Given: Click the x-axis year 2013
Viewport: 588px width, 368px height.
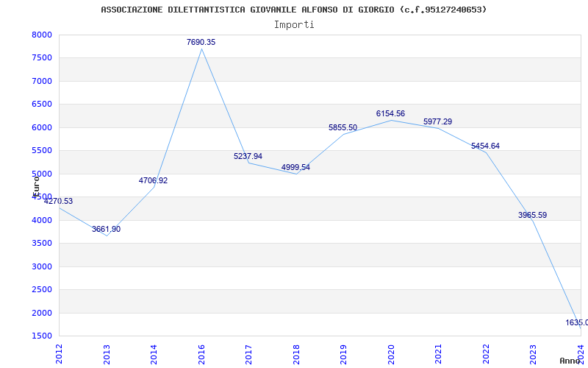Looking at the screenshot, I should 107,354.
